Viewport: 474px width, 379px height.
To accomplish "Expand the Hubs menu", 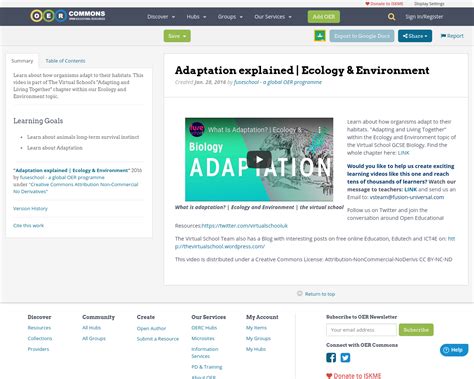I will [196, 17].
